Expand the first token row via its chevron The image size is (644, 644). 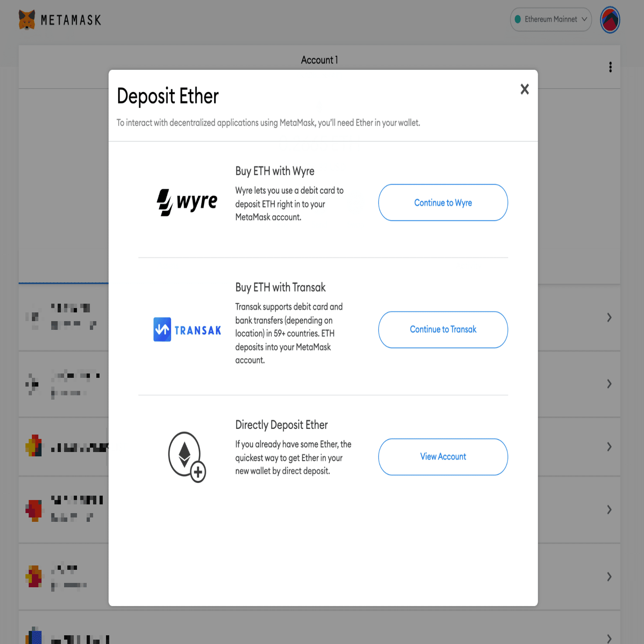pyautogui.click(x=609, y=317)
